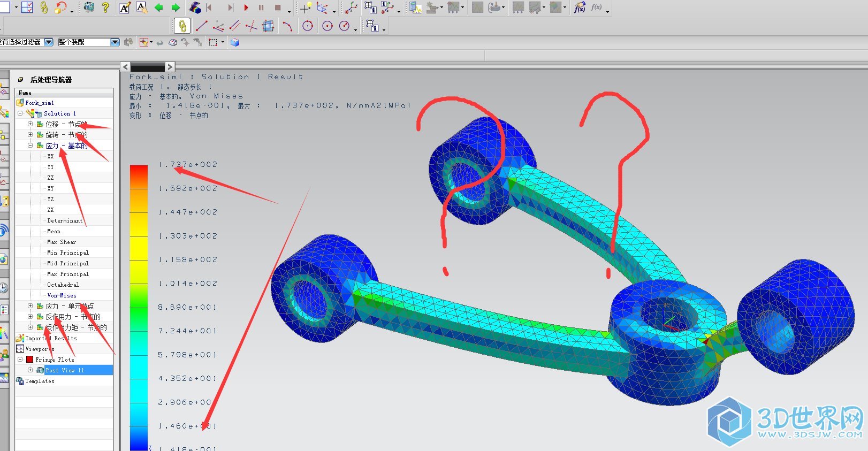Expand 旋转 - 节点的 result node
Screen dimensions: 868x451
coord(31,135)
